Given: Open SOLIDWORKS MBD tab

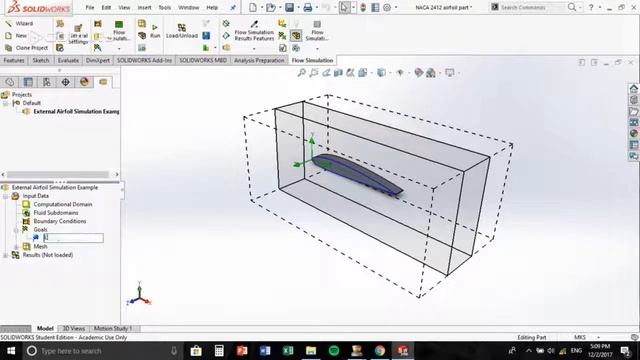Looking at the screenshot, I should point(203,60).
